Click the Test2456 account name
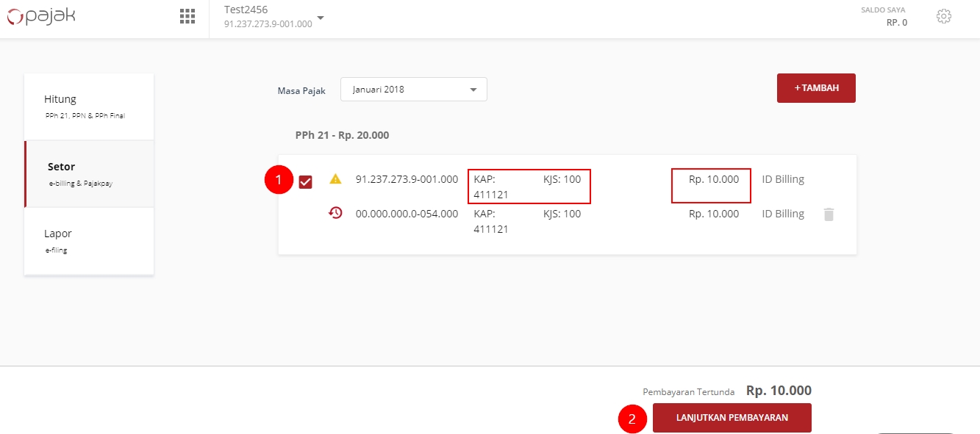The image size is (980, 434). coord(246,10)
